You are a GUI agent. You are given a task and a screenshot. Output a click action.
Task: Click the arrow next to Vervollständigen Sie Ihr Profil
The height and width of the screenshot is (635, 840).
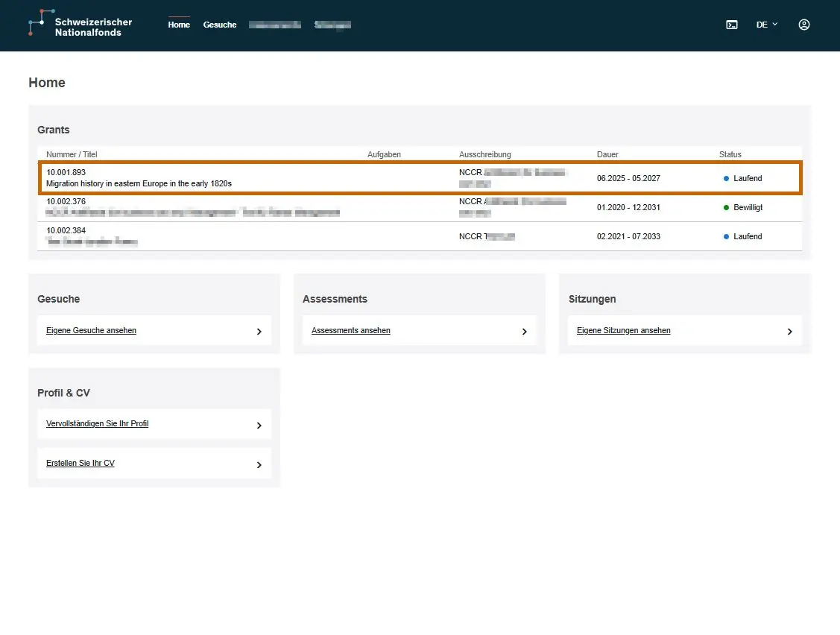(x=259, y=426)
